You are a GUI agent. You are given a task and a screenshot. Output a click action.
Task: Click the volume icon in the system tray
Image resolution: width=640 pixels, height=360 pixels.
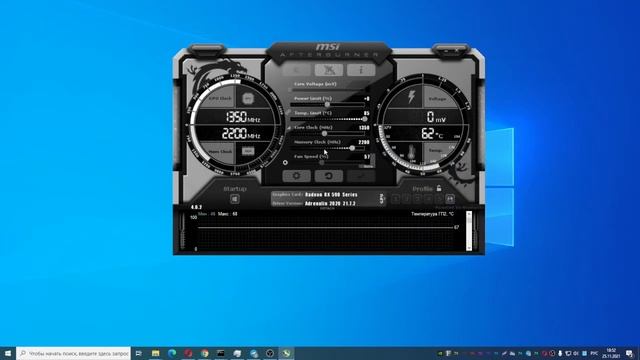coord(576,353)
